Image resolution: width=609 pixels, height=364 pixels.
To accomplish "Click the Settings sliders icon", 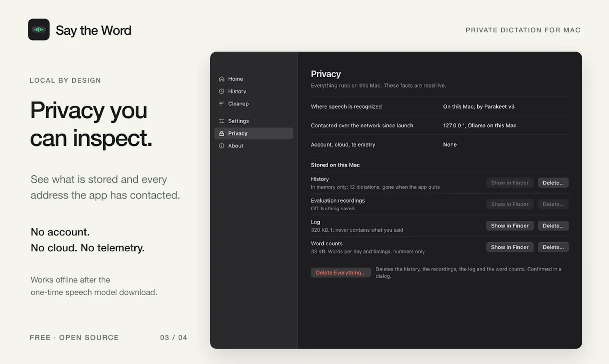I will (222, 121).
